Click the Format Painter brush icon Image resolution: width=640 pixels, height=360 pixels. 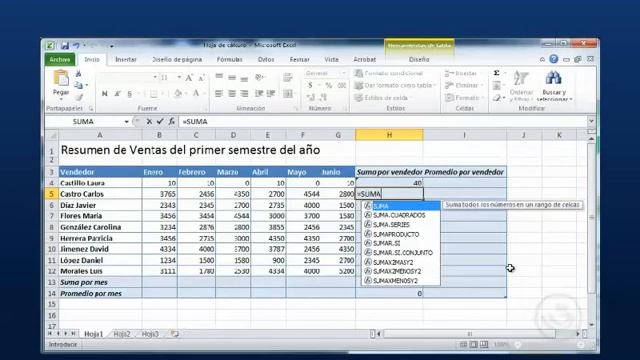[x=79, y=97]
